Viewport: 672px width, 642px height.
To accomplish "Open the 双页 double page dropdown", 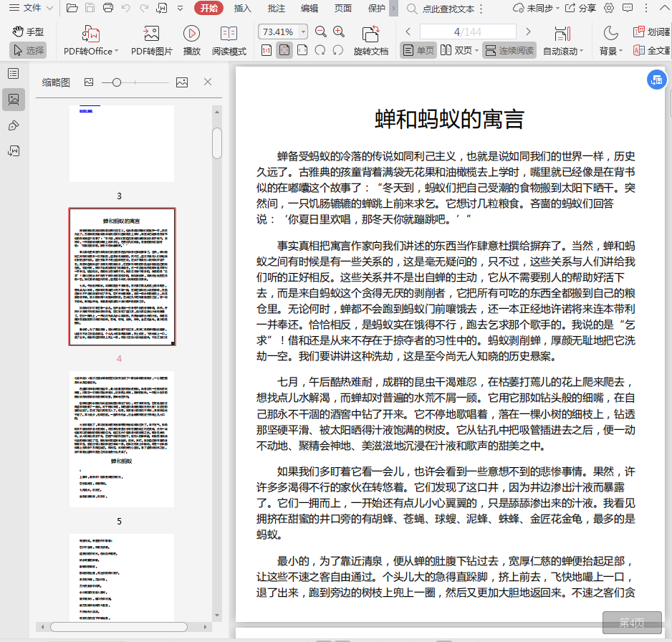I will coord(459,50).
